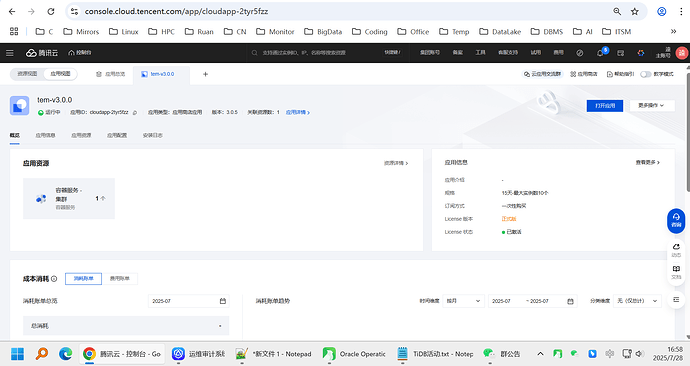This screenshot has height=366, width=690.
Task: Open the 动态 floating sidebar icon
Action: point(676,250)
